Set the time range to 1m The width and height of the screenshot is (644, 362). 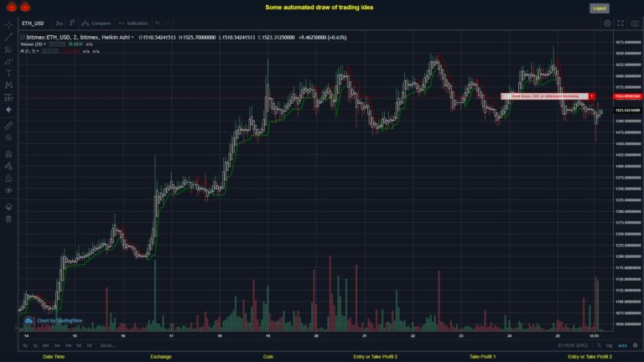click(68, 345)
